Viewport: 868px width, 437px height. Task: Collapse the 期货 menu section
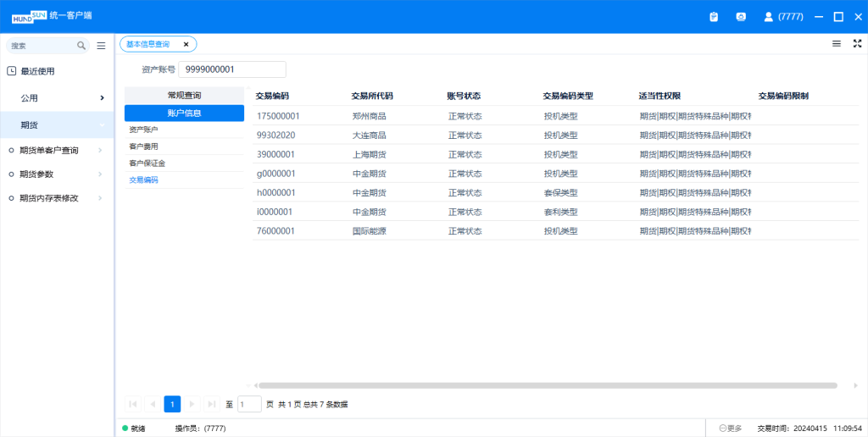(x=102, y=125)
